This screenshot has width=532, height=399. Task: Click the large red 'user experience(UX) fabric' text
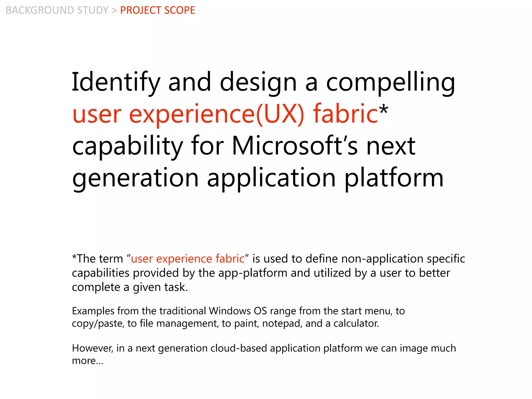(x=225, y=114)
